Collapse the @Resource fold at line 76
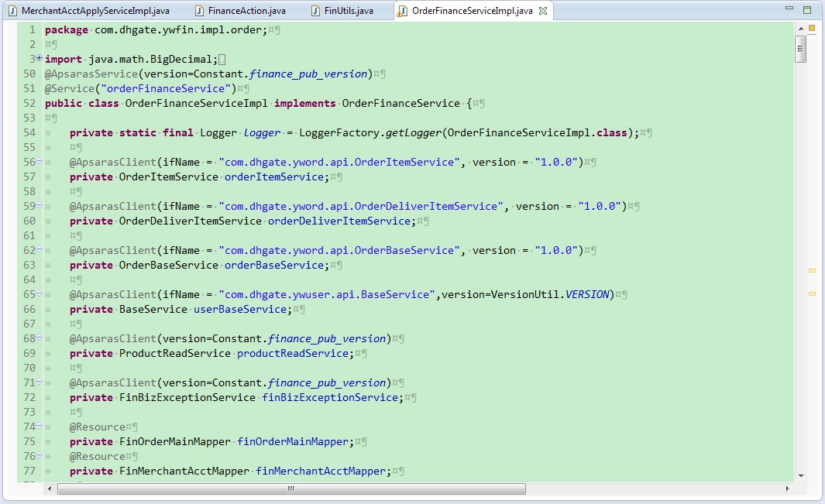Image resolution: width=825 pixels, height=504 pixels. coord(39,455)
